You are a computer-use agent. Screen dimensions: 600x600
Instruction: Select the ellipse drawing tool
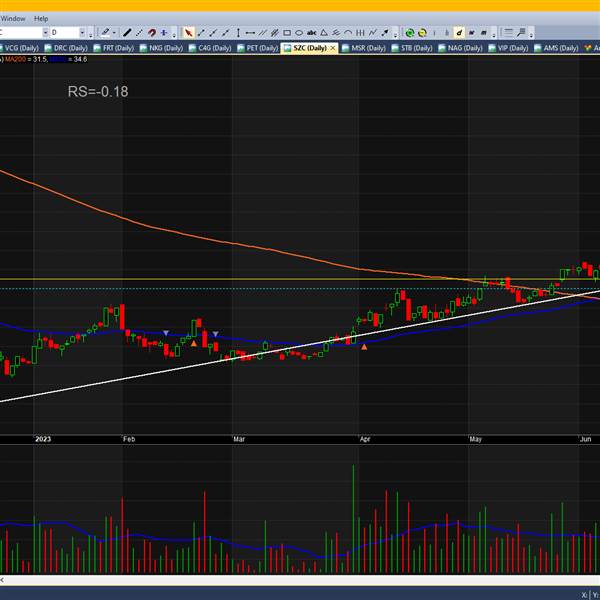tap(299, 33)
